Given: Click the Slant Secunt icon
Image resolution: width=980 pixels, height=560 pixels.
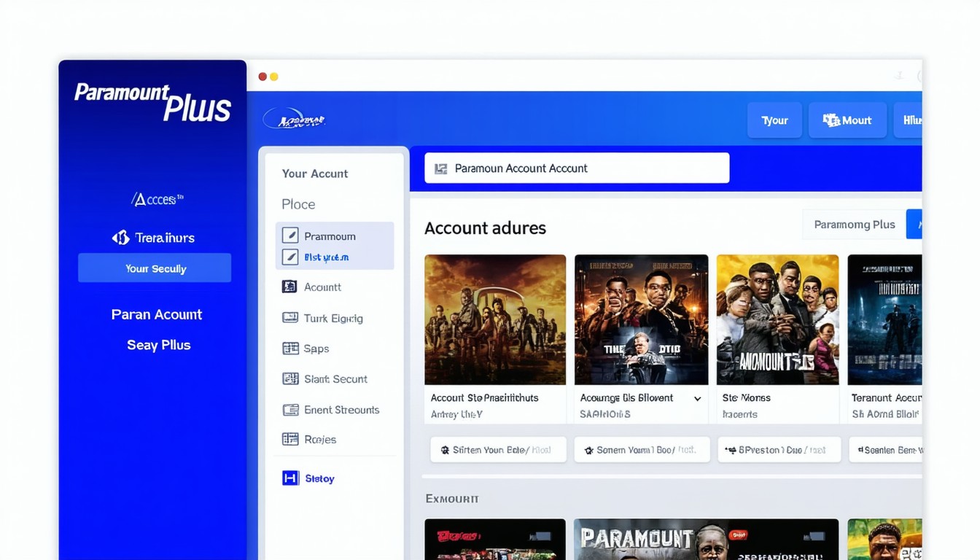Looking at the screenshot, I should [x=290, y=379].
